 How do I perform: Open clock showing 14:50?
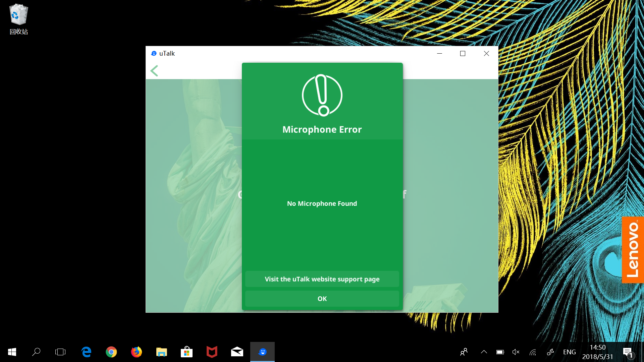pyautogui.click(x=597, y=352)
